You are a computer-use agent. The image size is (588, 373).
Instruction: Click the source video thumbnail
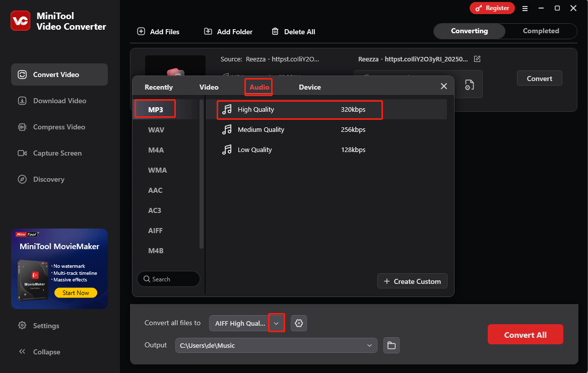click(175, 66)
